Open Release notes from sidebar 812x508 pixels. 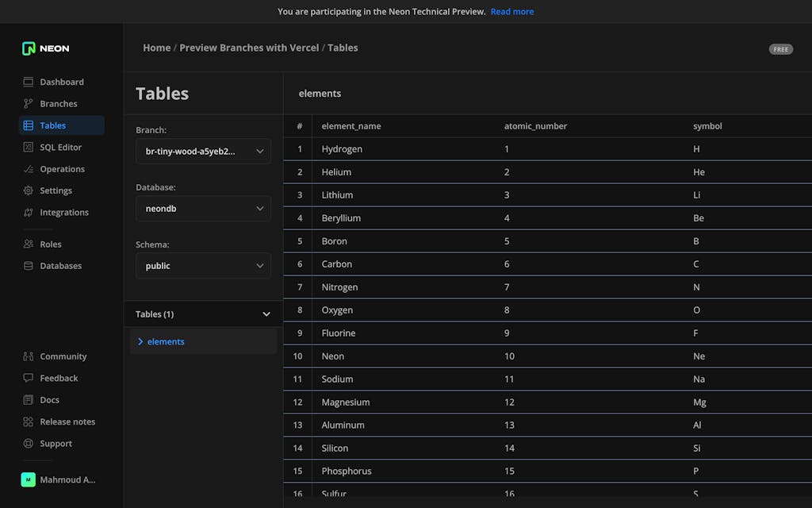tap(67, 422)
